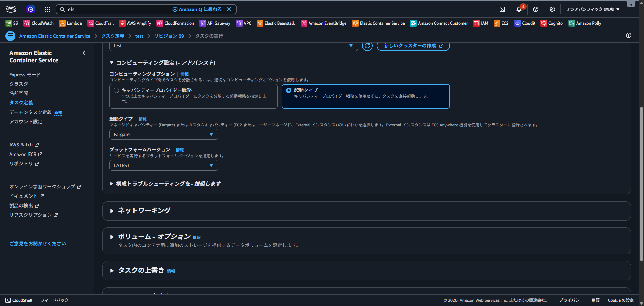Expand the configuration troubleshooting section
This screenshot has height=306, width=644.
(112, 184)
